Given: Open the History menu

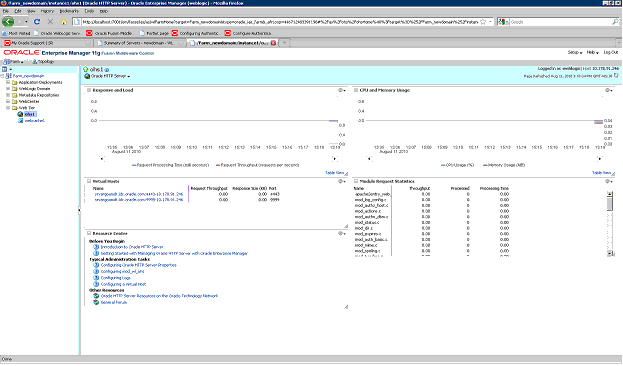Looking at the screenshot, I should pos(47,11).
